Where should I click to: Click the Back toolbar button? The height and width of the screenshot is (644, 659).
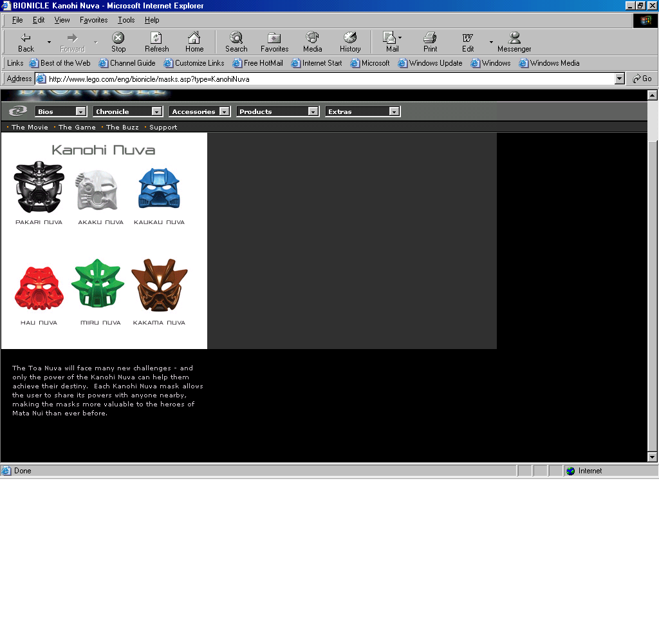point(26,43)
